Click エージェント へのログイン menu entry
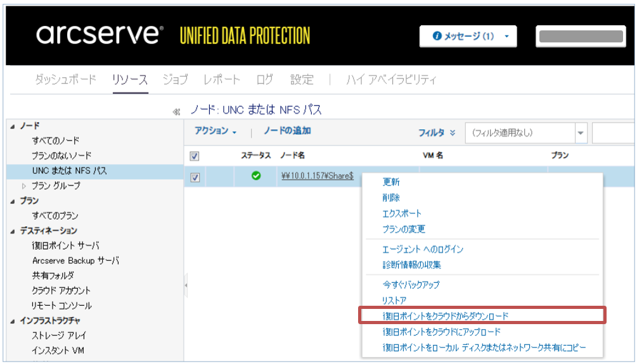The height and width of the screenshot is (364, 637). 423,249
